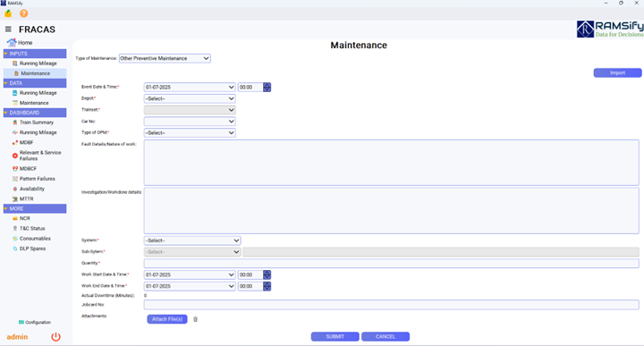The height and width of the screenshot is (346, 644).
Task: Click the yellow toolbar icon beside help
Action: [x=8, y=13]
